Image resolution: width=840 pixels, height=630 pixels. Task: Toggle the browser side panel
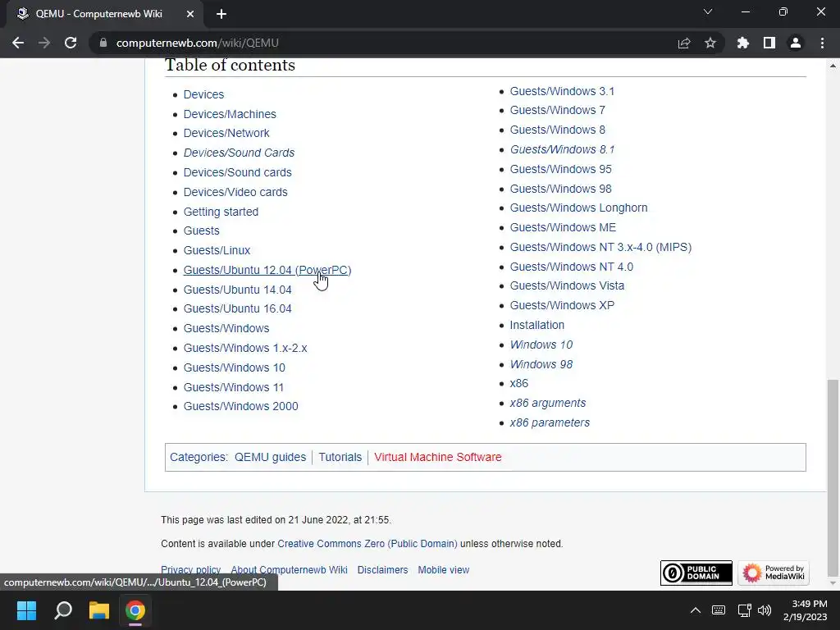tap(769, 43)
